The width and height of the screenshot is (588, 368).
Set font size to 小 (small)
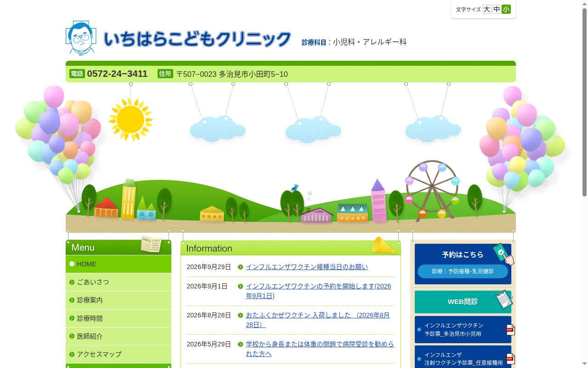tap(506, 9)
